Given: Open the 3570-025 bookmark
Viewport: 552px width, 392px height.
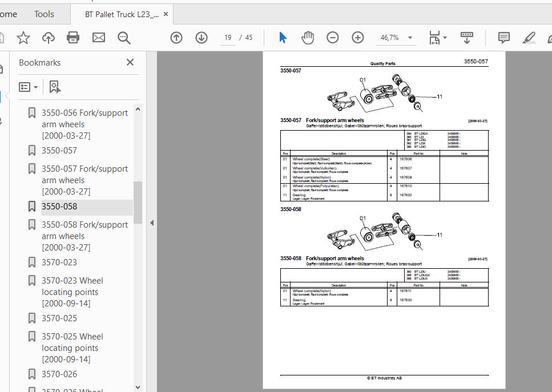Looking at the screenshot, I should click(59, 318).
